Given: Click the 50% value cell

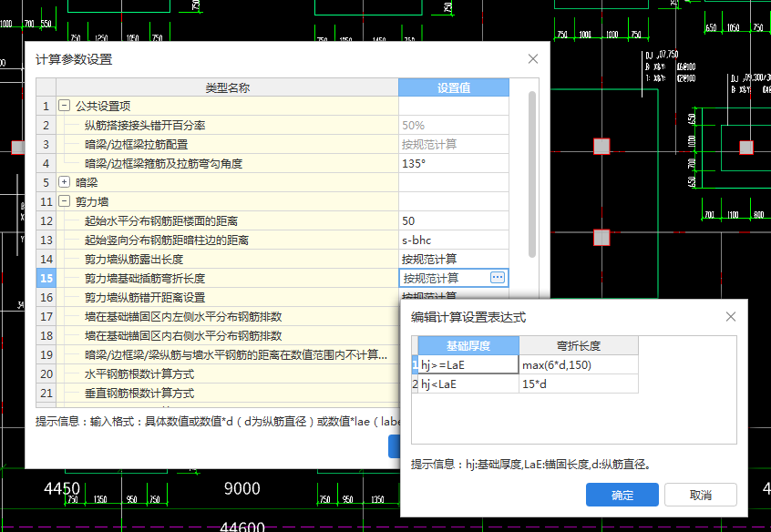Looking at the screenshot, I should [x=453, y=126].
